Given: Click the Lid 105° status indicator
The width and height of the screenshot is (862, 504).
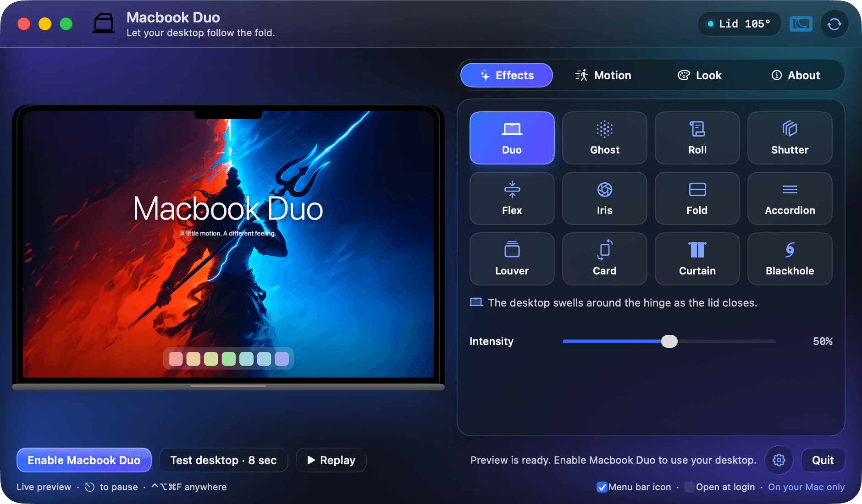Looking at the screenshot, I should [x=739, y=24].
